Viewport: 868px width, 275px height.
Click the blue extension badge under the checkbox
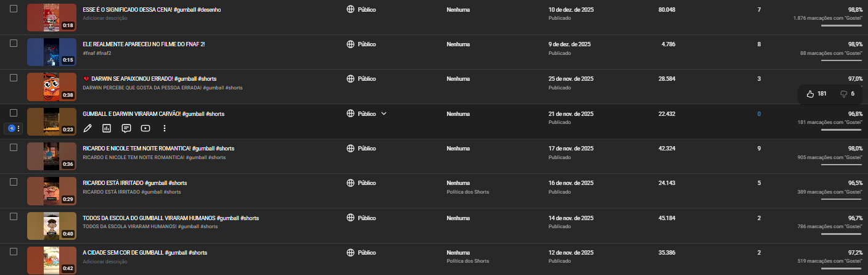[x=11, y=128]
